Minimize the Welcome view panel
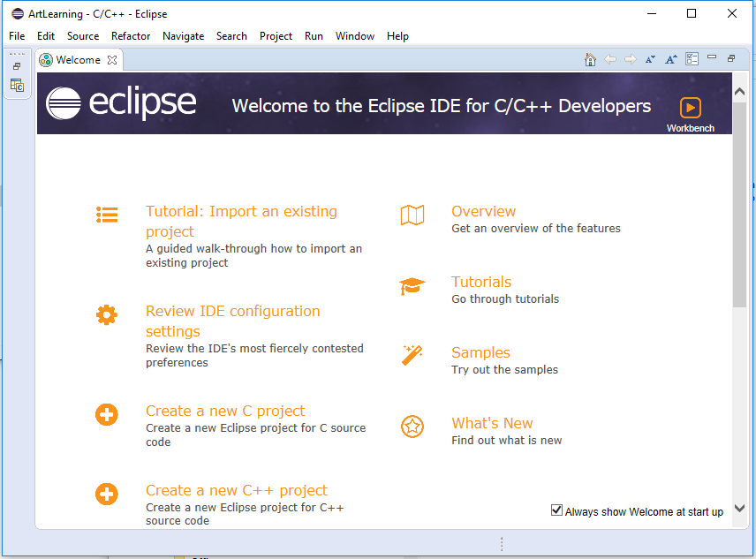 [x=712, y=57]
